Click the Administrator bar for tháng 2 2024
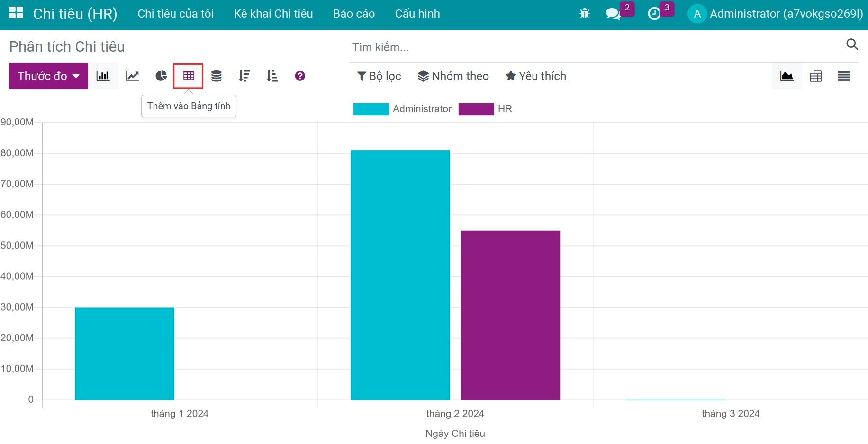 (x=400, y=275)
